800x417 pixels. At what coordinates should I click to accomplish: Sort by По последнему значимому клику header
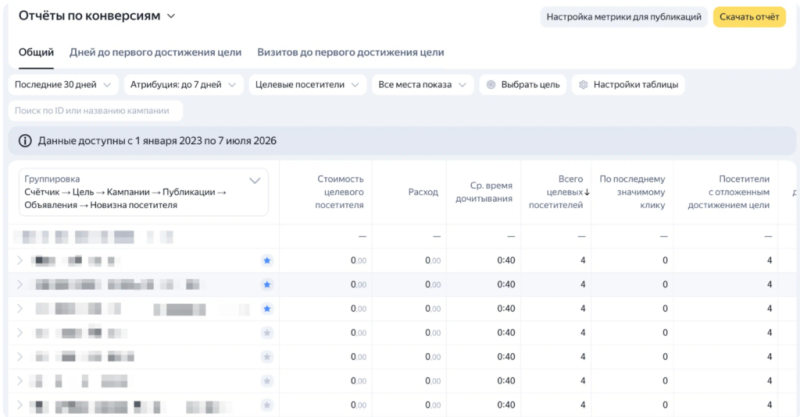(x=632, y=192)
